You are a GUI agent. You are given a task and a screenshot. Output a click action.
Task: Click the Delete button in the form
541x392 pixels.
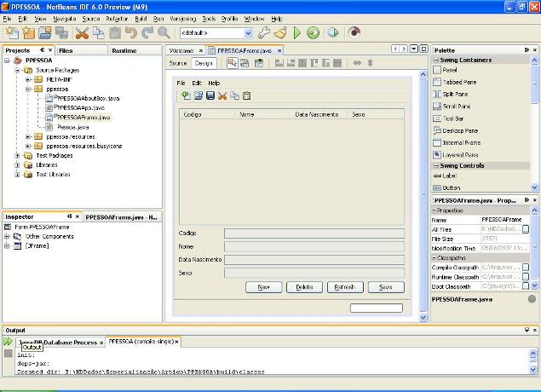pos(303,287)
